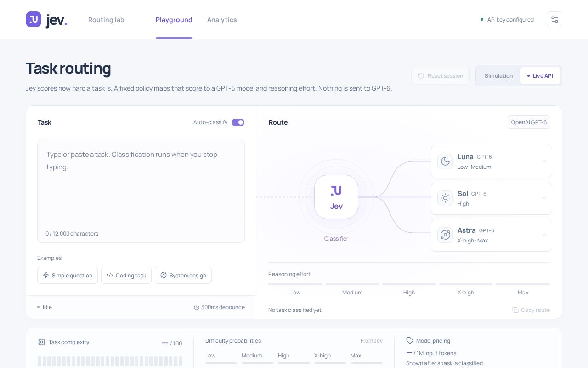Click the character count text
The width and height of the screenshot is (588, 368).
(72, 234)
